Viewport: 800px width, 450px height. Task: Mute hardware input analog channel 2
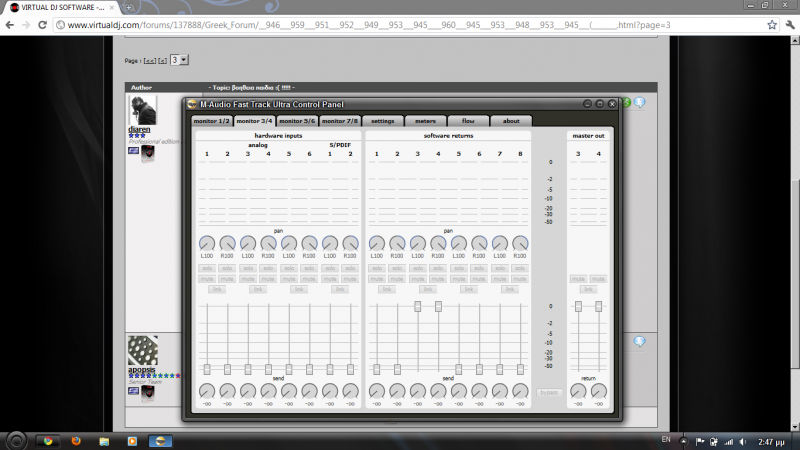point(227,279)
